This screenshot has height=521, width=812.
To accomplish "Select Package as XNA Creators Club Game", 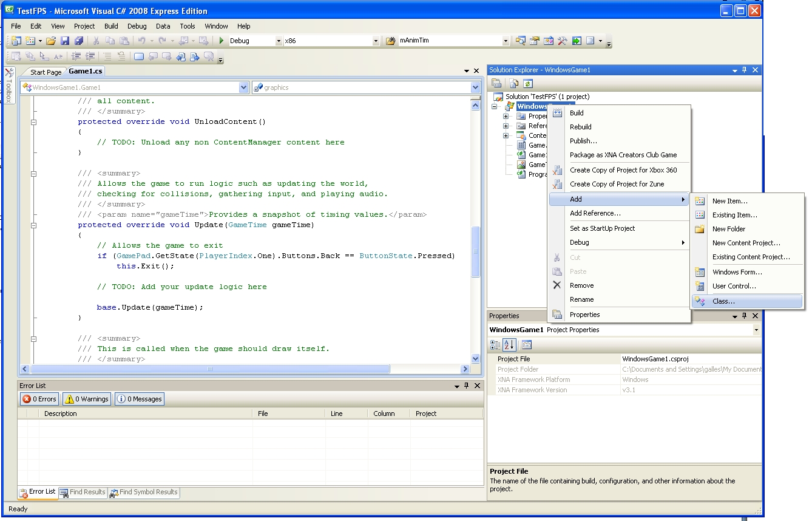I will click(619, 155).
